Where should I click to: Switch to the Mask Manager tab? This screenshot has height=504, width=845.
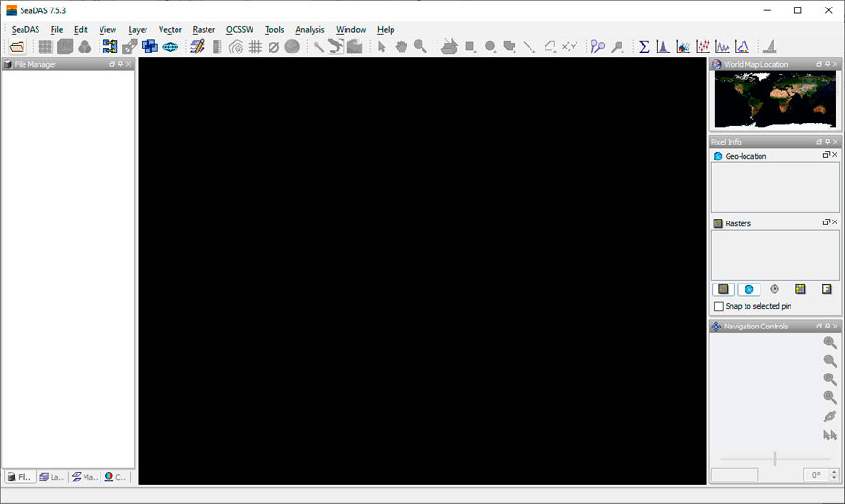point(84,477)
